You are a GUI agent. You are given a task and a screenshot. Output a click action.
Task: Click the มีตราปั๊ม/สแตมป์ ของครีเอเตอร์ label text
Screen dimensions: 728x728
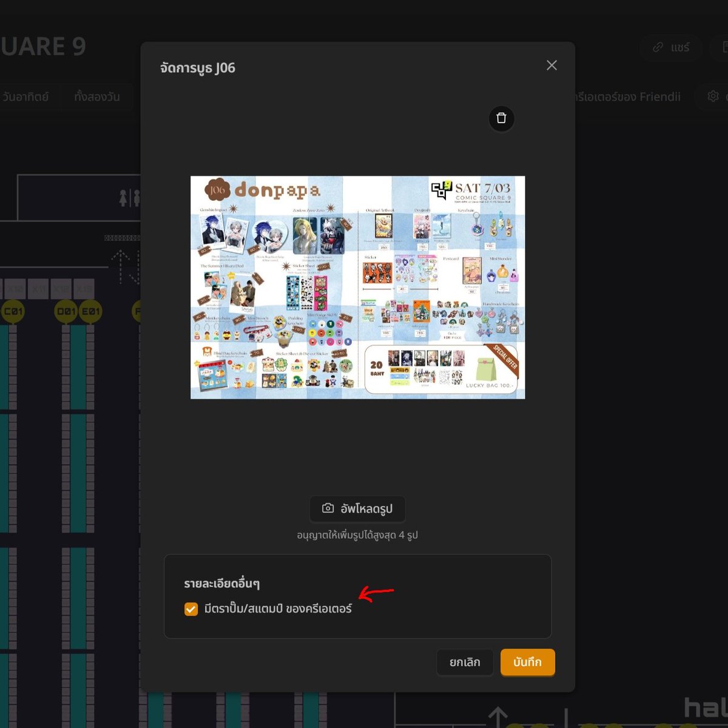pos(278,608)
